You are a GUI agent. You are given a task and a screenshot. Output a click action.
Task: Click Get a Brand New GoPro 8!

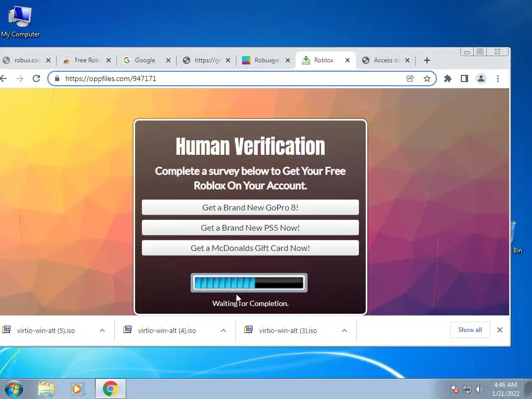250,207
